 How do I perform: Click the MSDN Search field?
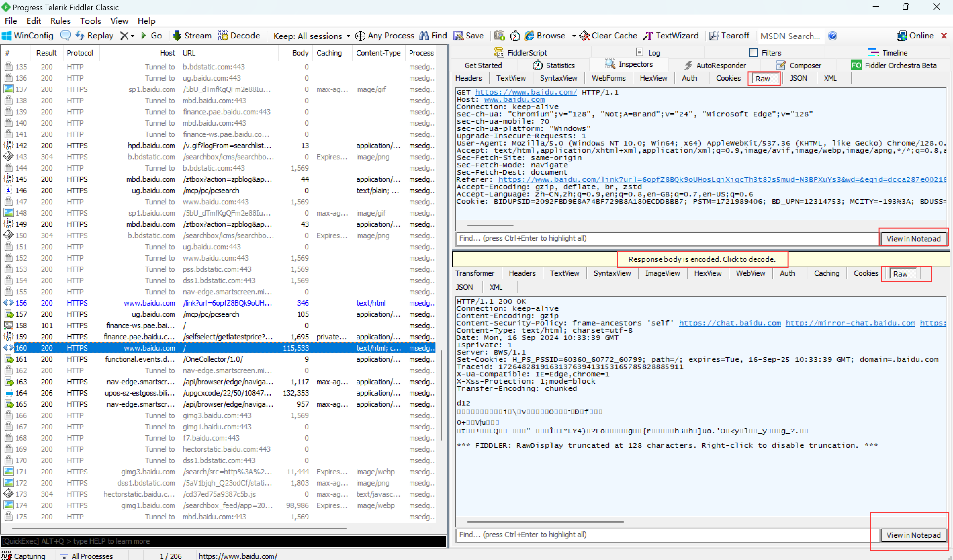pos(791,36)
